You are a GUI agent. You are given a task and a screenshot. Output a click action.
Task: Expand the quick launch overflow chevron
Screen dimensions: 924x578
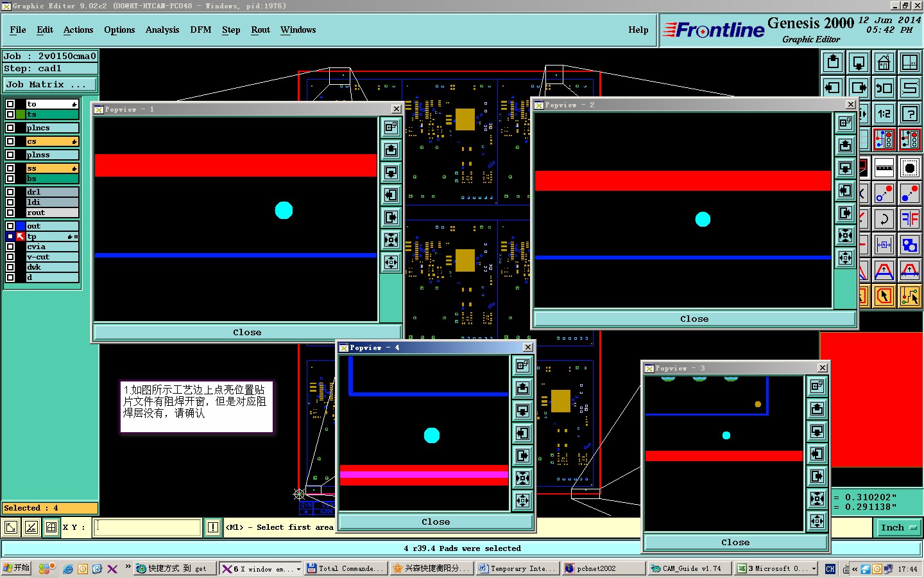point(128,566)
